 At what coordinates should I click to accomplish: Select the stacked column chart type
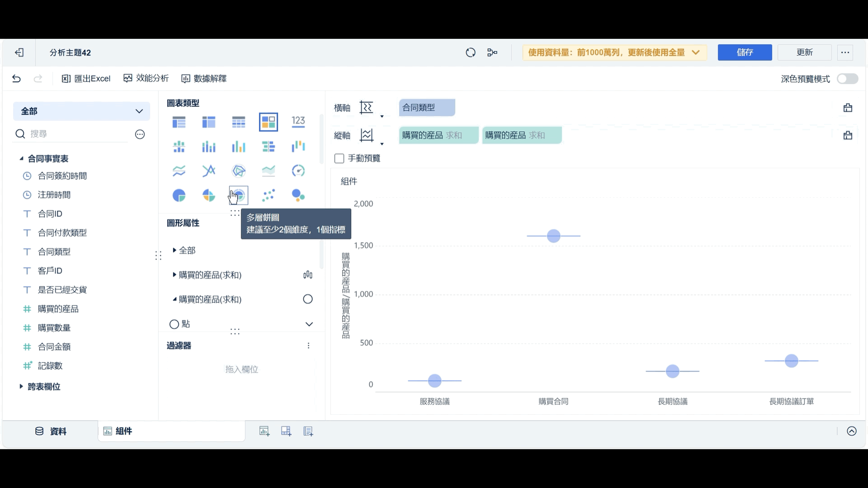pyautogui.click(x=209, y=147)
